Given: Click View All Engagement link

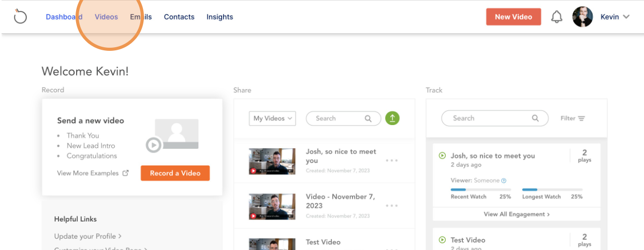Looking at the screenshot, I should [x=517, y=214].
